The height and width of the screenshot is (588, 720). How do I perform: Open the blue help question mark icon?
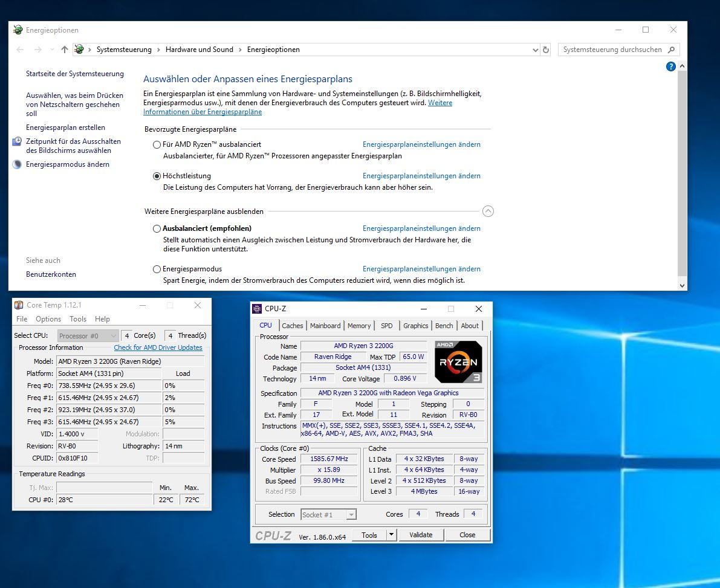(670, 66)
